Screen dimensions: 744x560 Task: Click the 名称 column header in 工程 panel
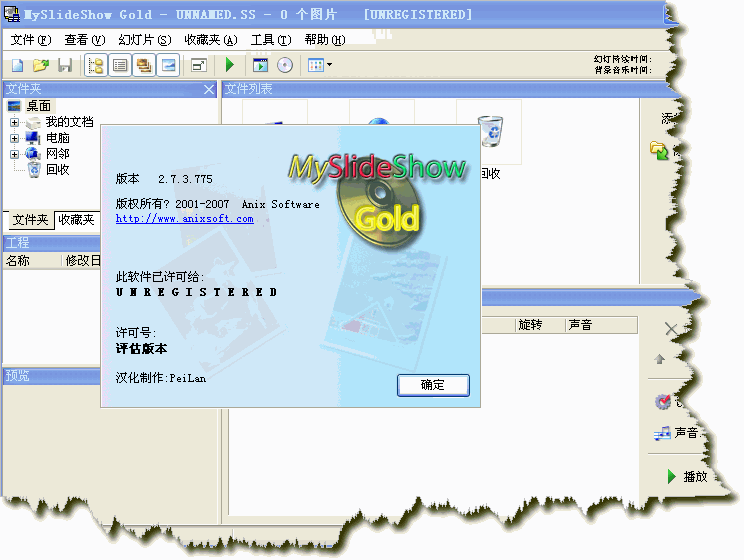point(32,261)
